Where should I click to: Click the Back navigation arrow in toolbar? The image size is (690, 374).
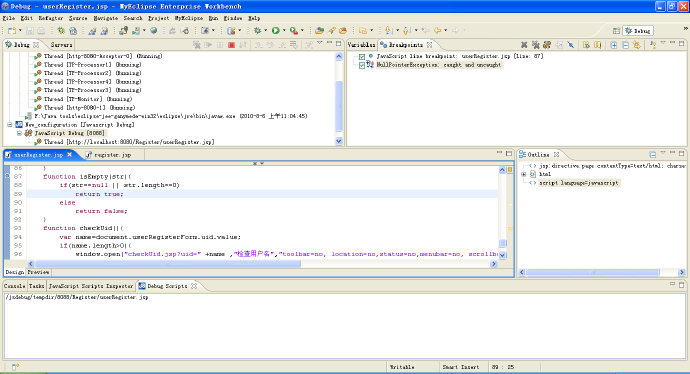click(437, 30)
